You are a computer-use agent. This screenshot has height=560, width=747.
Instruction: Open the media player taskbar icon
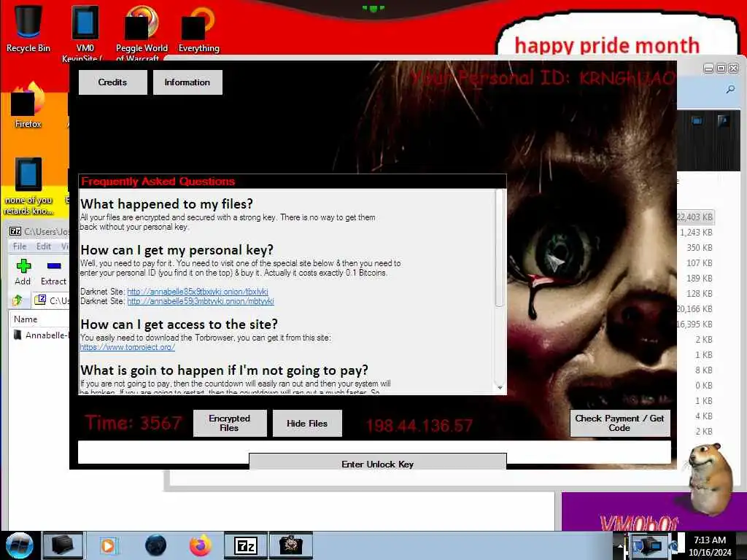point(108,545)
